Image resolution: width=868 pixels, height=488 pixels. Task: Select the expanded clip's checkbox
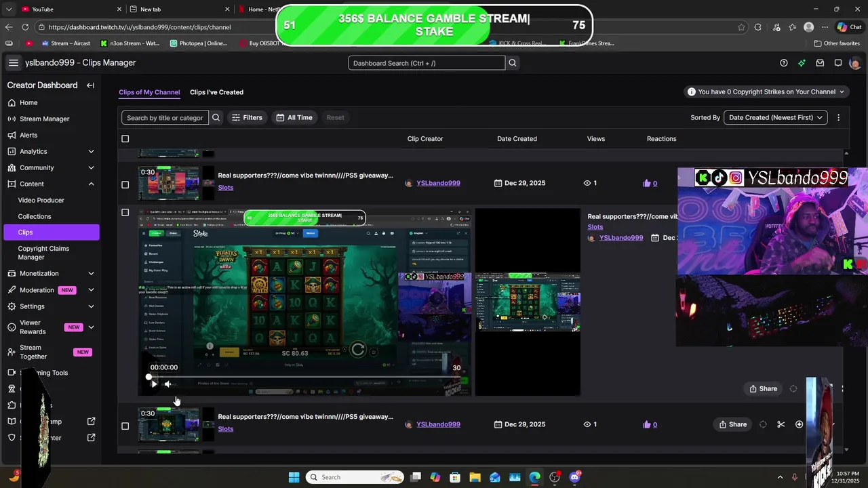click(x=125, y=212)
